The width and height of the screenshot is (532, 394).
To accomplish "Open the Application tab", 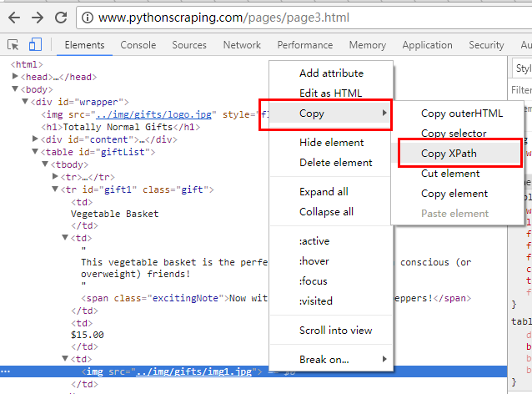I will point(427,45).
